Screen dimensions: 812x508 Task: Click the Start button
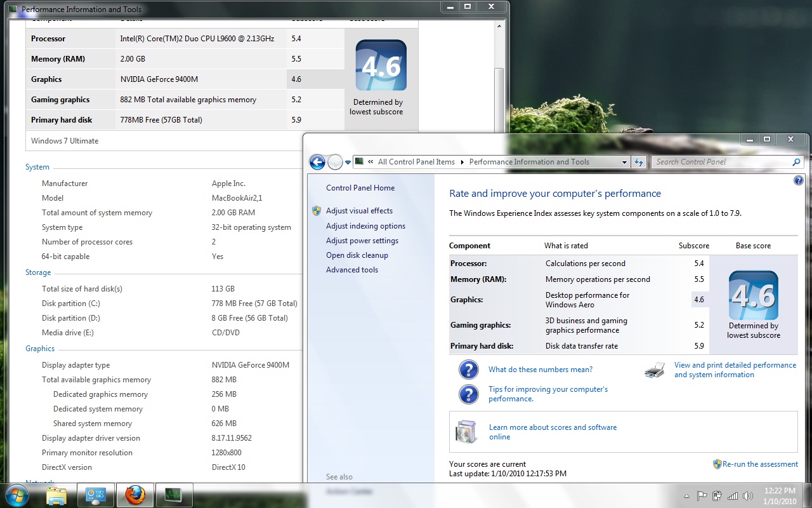[17, 495]
